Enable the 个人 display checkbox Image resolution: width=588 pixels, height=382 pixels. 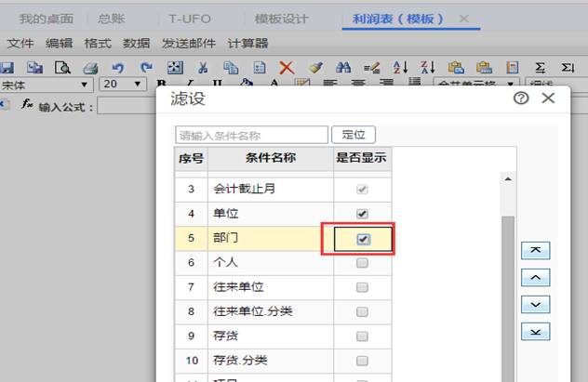tap(363, 263)
